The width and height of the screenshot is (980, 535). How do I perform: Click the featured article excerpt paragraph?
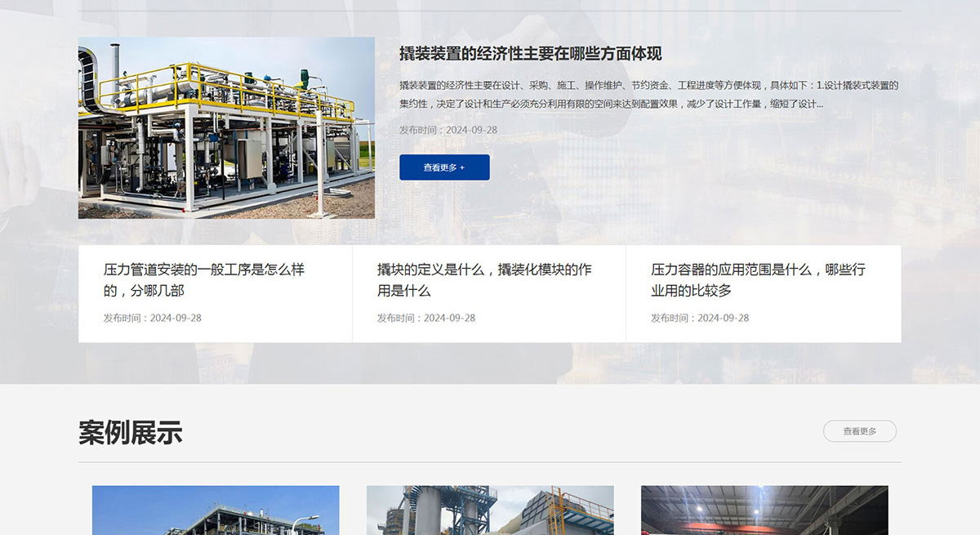pos(648,95)
